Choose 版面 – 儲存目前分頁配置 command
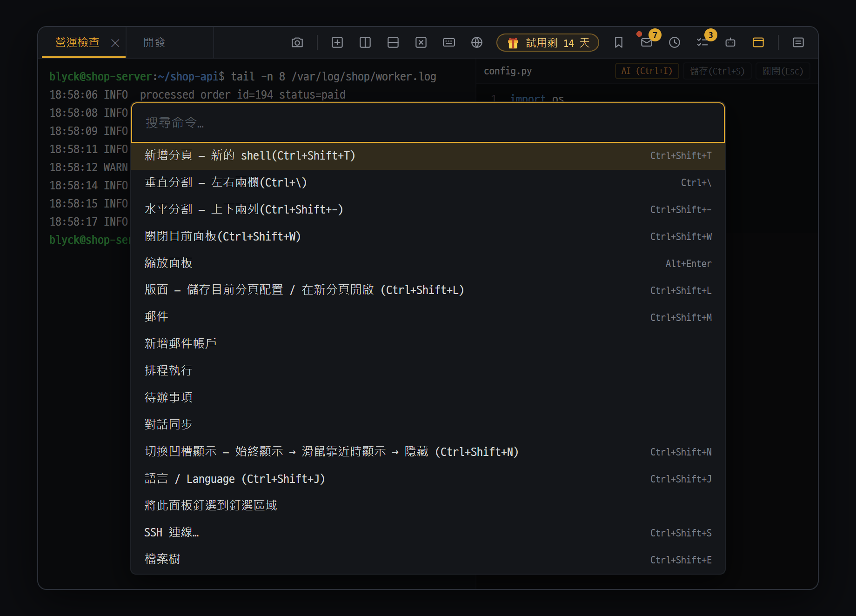 [x=428, y=290]
